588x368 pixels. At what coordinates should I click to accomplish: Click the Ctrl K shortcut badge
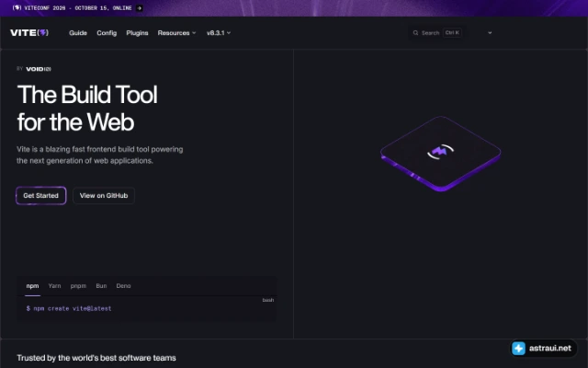(452, 33)
